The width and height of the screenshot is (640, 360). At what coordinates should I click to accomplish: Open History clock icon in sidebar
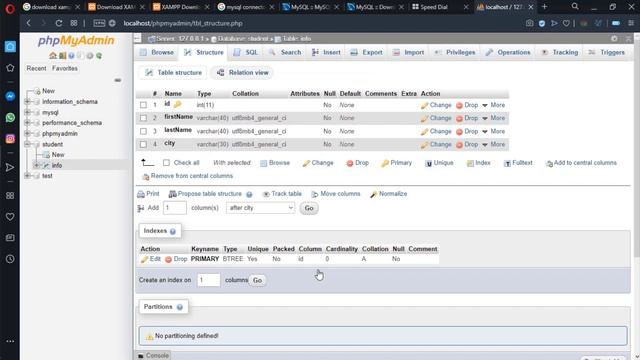tap(10, 259)
